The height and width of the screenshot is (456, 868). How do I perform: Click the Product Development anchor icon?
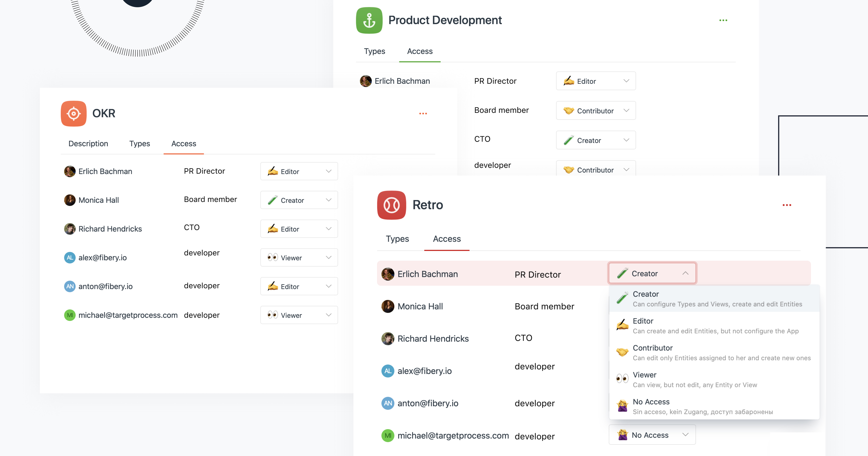coord(369,21)
